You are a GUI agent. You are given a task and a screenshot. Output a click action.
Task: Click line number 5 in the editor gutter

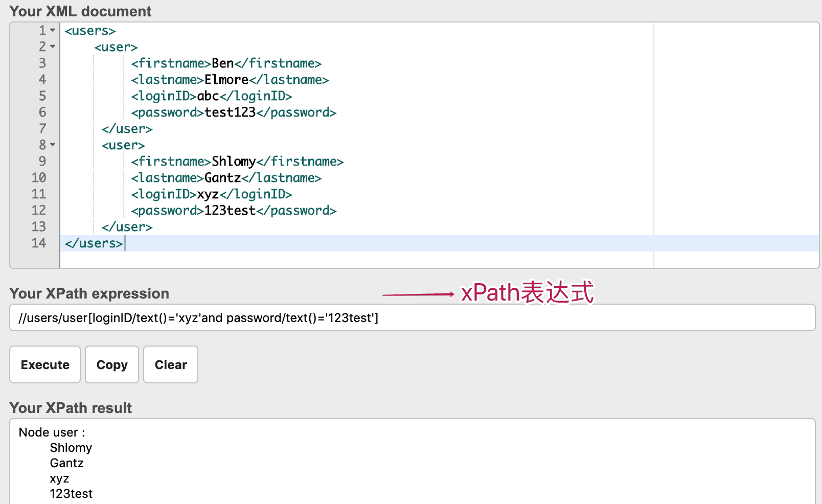42,96
